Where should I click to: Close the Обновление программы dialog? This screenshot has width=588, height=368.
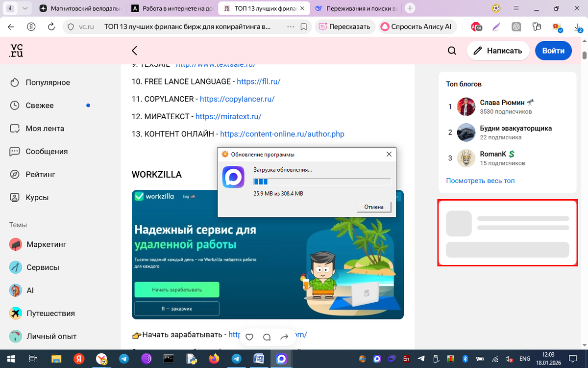tap(389, 154)
